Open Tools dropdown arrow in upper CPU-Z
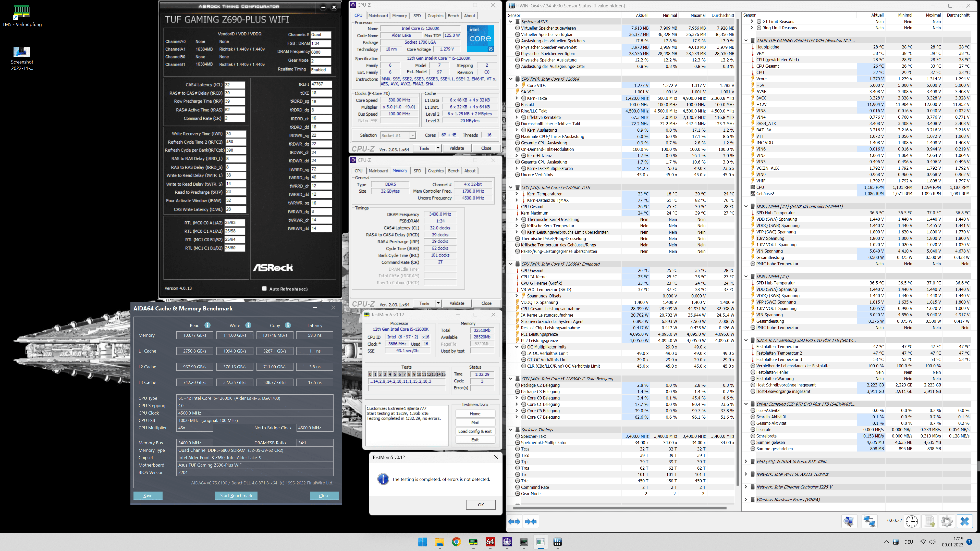The image size is (980, 551). (x=438, y=148)
